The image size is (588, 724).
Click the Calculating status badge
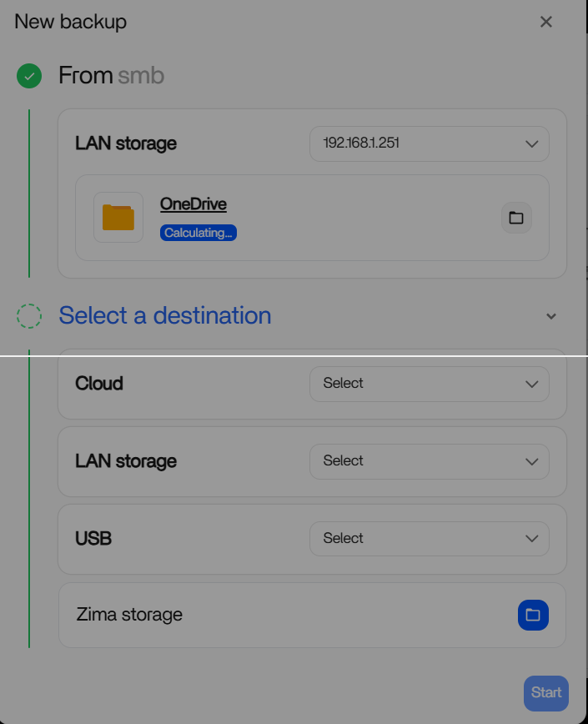(199, 233)
